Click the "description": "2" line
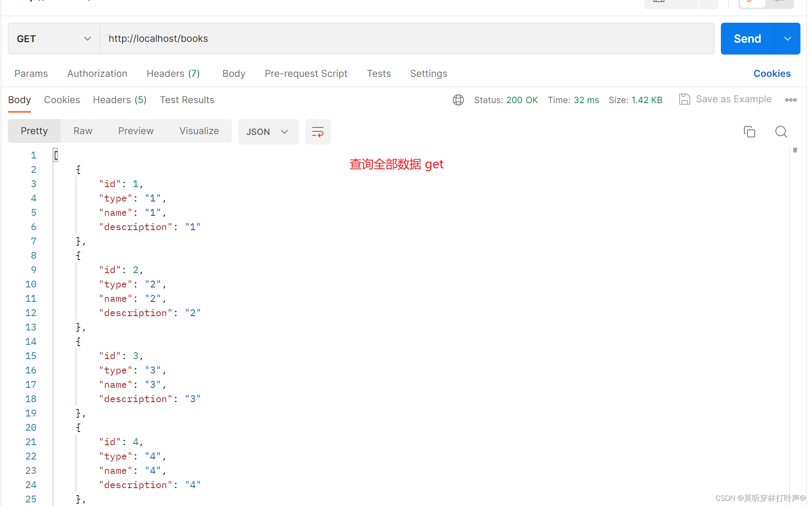 150,313
